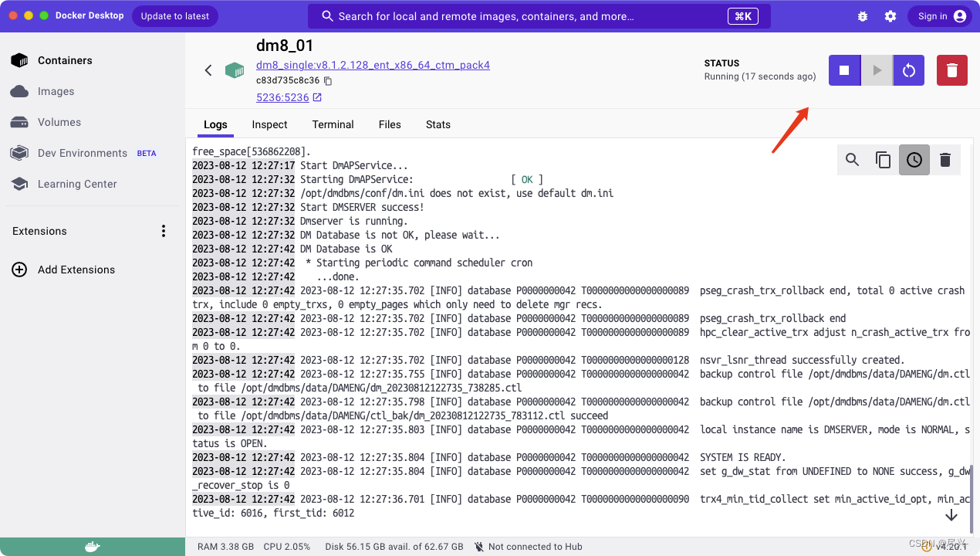This screenshot has width=980, height=556.
Task: Switch to the Terminal tab
Action: click(x=333, y=124)
